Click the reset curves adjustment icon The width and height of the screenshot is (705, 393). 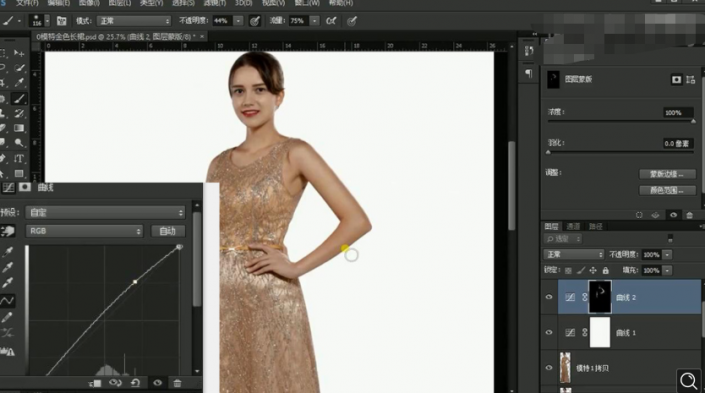pos(135,383)
